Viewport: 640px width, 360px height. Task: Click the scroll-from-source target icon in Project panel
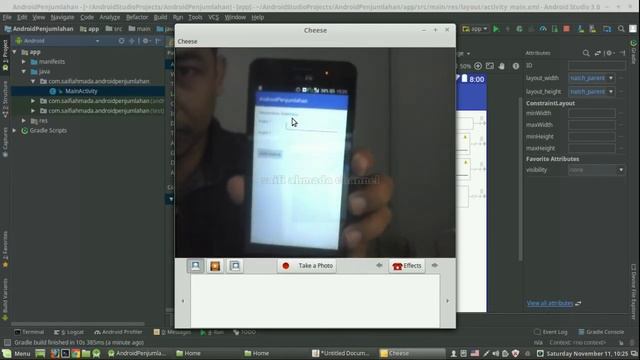121,41
